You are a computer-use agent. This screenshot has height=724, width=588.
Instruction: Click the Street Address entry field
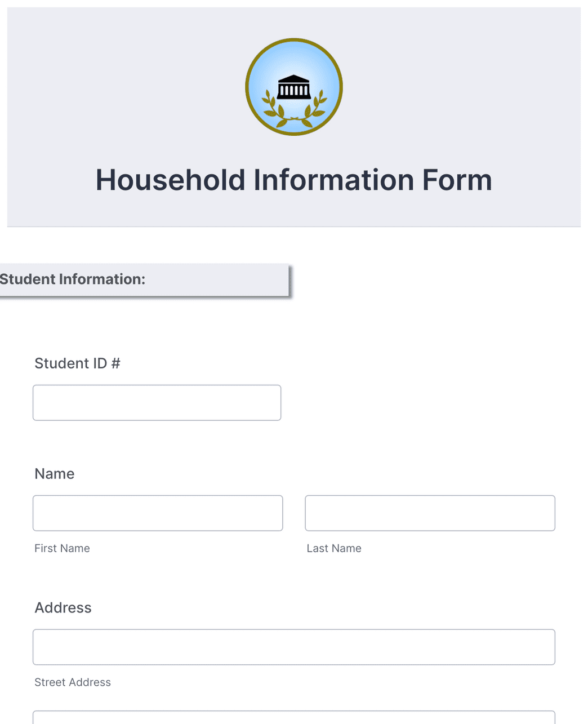pyautogui.click(x=293, y=647)
